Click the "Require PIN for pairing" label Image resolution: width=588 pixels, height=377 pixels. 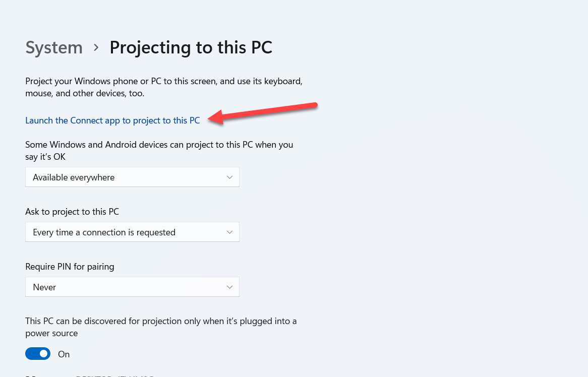(70, 267)
